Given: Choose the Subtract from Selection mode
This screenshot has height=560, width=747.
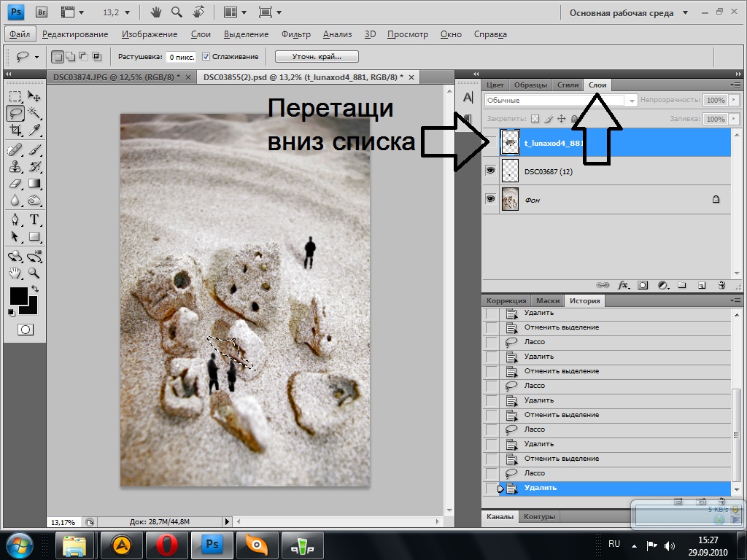Looking at the screenshot, I should click(x=83, y=57).
